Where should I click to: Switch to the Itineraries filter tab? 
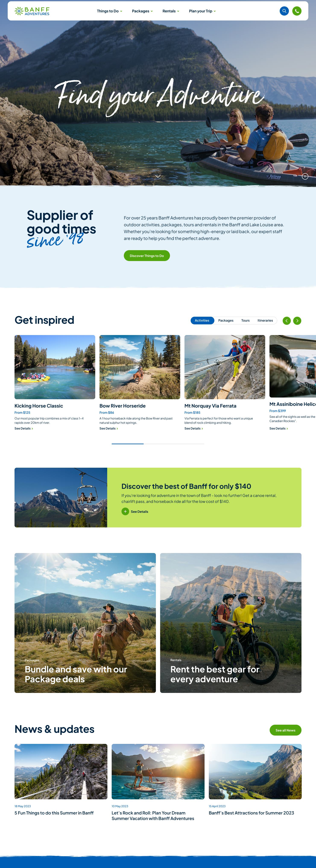click(x=265, y=321)
